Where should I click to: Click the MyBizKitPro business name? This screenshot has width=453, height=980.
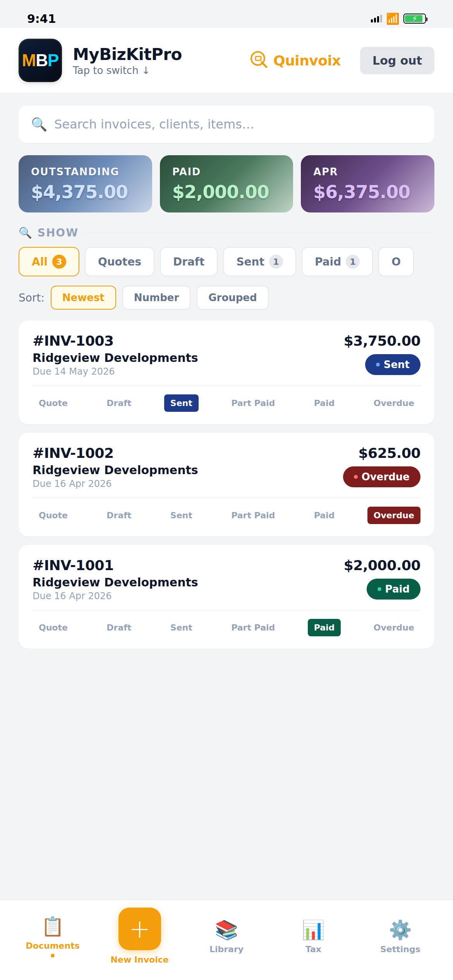(x=127, y=54)
